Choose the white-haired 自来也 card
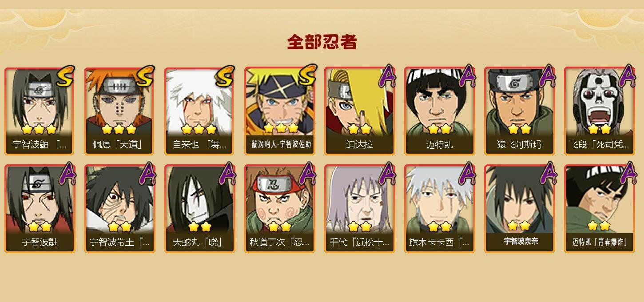The image size is (644, 302). pos(200,111)
